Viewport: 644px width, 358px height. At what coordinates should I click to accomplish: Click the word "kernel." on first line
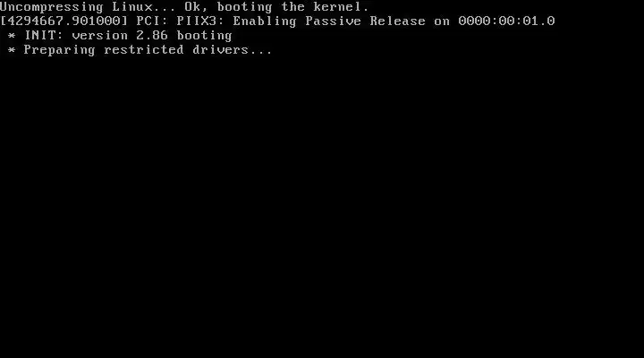tap(341, 6)
